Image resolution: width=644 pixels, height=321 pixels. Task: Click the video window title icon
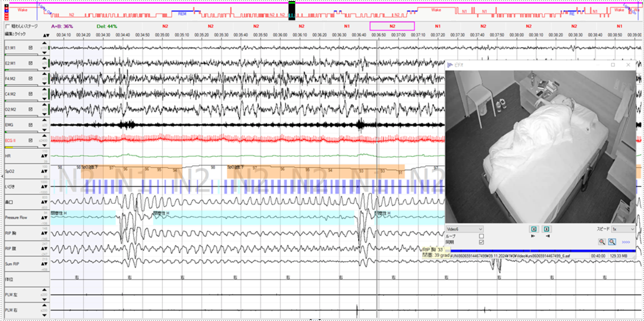click(449, 65)
